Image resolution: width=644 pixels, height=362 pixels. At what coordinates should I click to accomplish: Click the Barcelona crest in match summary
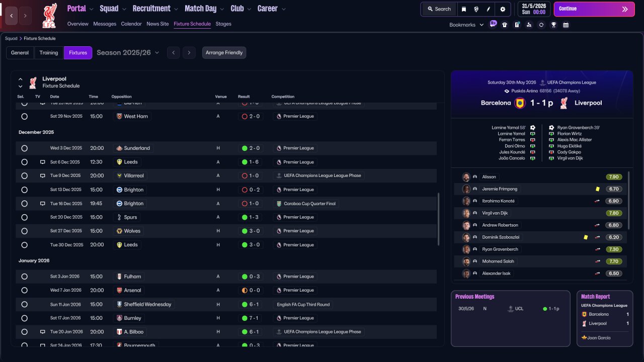point(520,103)
